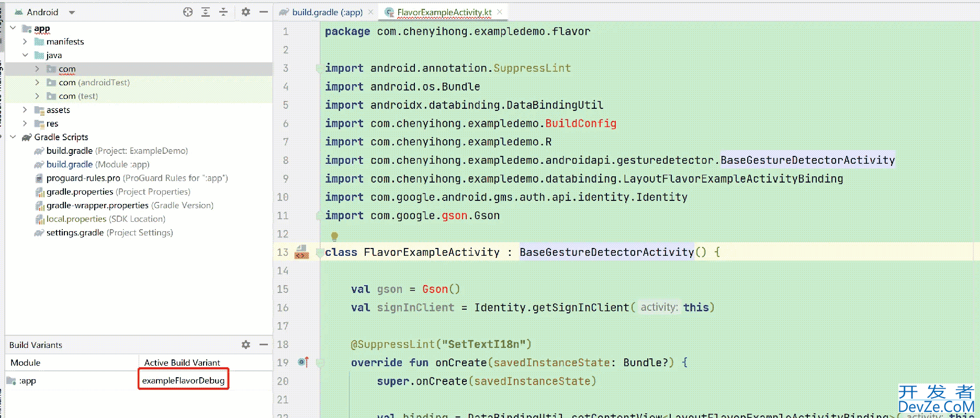980x418 pixels.
Task: Fold the onCreate function at line 19
Action: pos(320,363)
